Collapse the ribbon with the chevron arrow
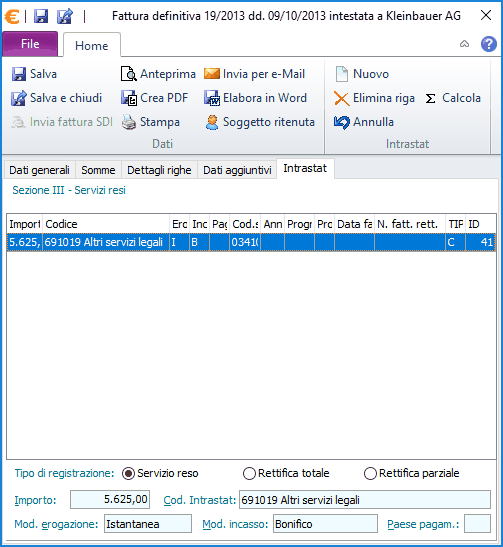This screenshot has width=503, height=547. [464, 44]
